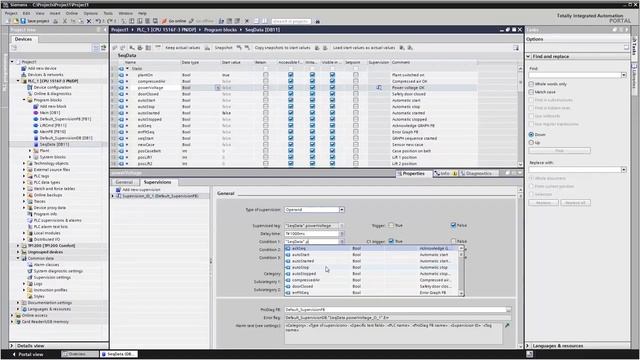Click browse button beside ProDiag FB field
The image size is (640, 360).
[x=508, y=309]
